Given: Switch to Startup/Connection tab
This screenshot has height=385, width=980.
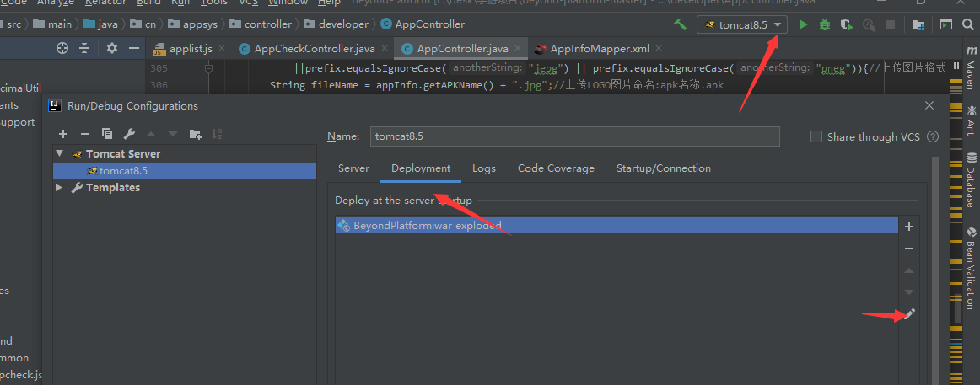Looking at the screenshot, I should point(663,168).
